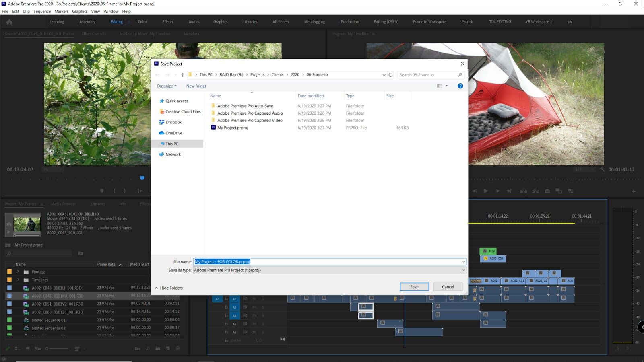Toggle the lock on track A5
The height and width of the screenshot is (362, 644).
tap(226, 324)
